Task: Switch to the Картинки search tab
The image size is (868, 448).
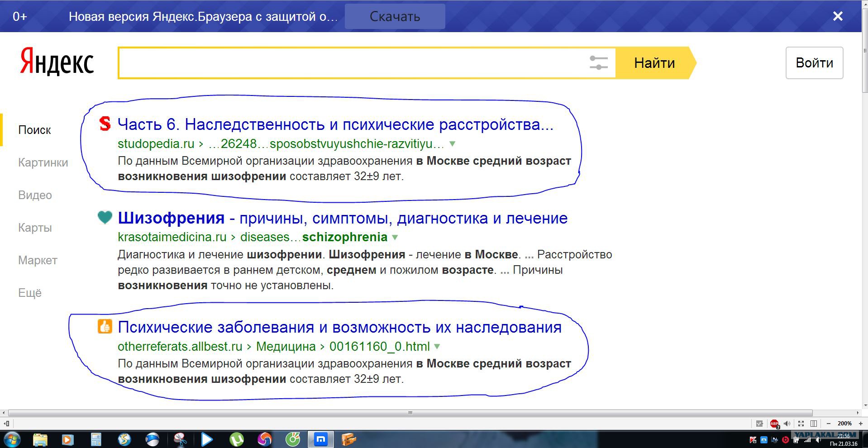Action: tap(43, 162)
